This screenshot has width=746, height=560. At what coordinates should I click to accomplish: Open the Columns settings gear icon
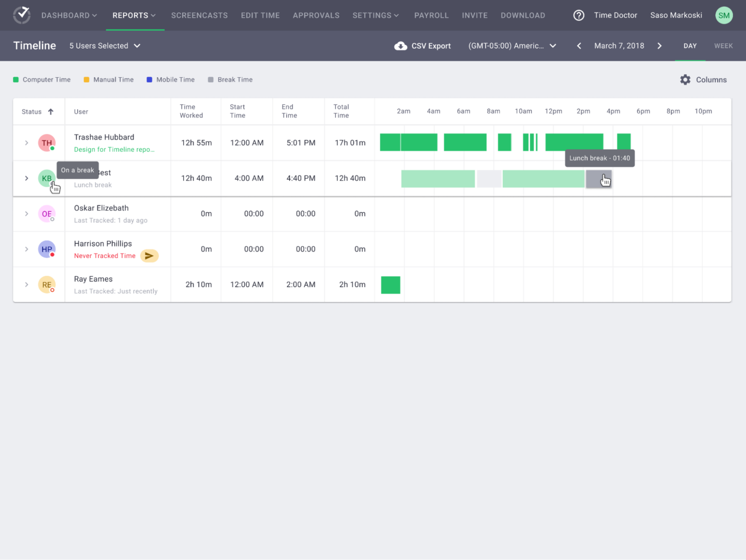click(685, 79)
